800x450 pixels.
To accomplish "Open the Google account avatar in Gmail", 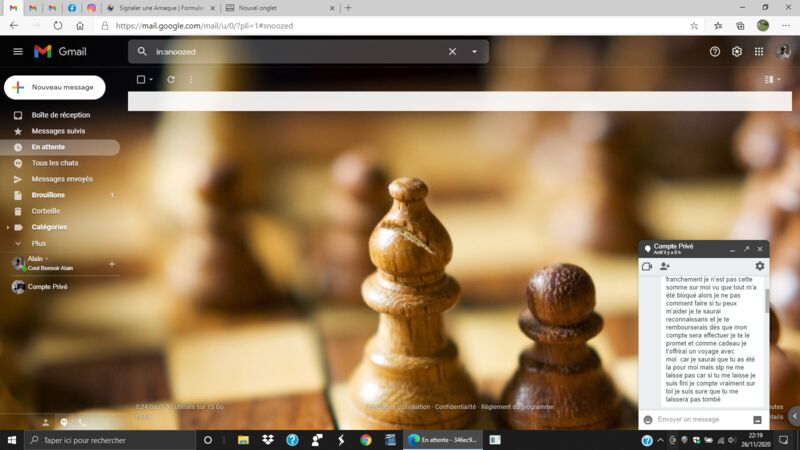I will point(783,52).
